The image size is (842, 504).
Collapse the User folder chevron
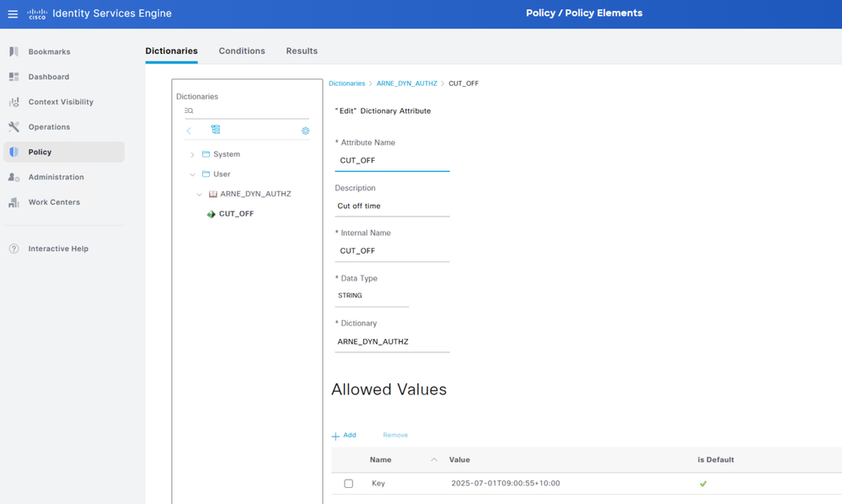[x=192, y=174]
